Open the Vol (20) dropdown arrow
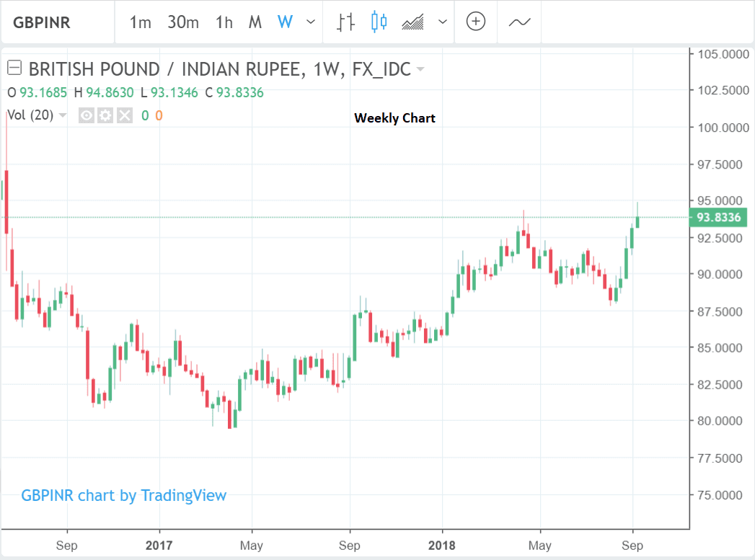The image size is (755, 560). click(63, 115)
